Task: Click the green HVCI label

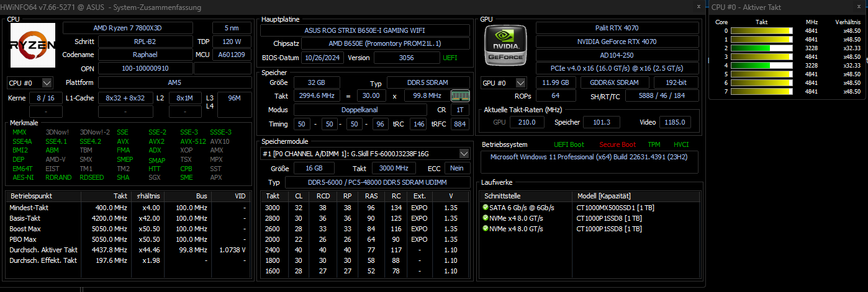Action: click(x=681, y=144)
